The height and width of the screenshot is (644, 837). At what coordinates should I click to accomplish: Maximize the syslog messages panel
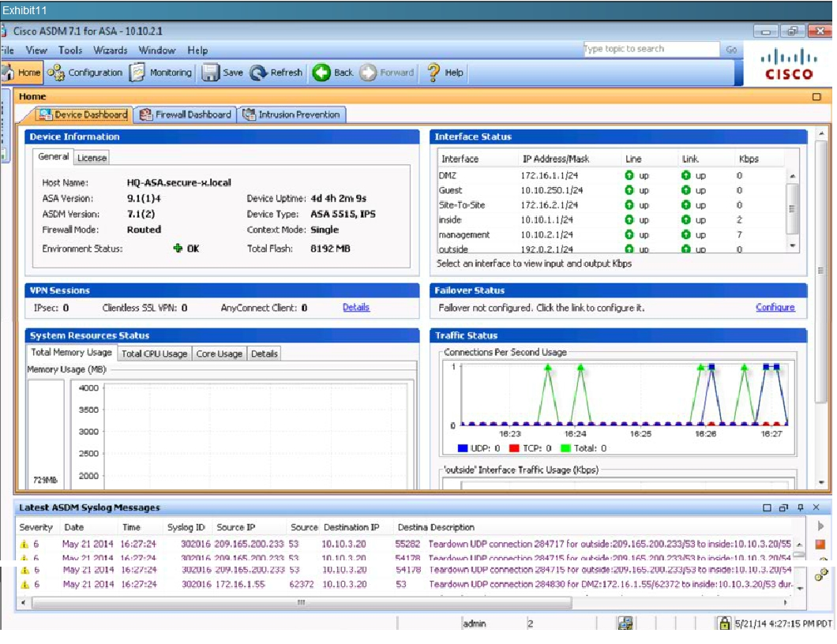pos(767,507)
